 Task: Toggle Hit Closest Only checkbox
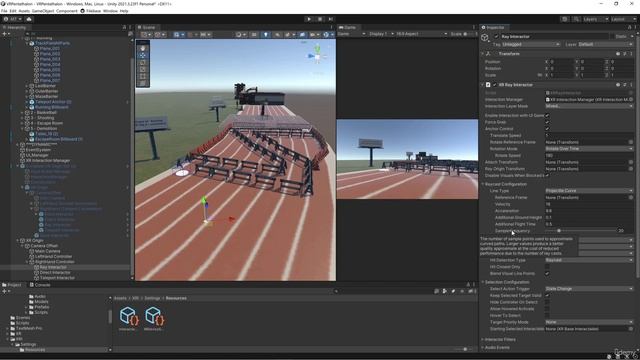click(547, 267)
